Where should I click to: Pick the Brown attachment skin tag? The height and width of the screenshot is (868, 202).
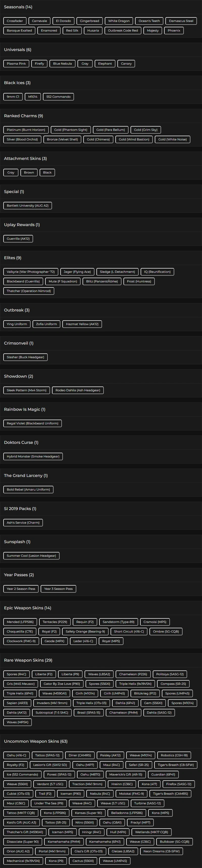pos(29,173)
